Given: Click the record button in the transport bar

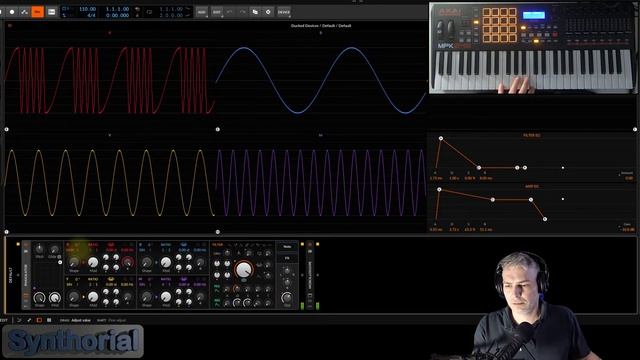Looking at the screenshot, I should click(x=12, y=12).
